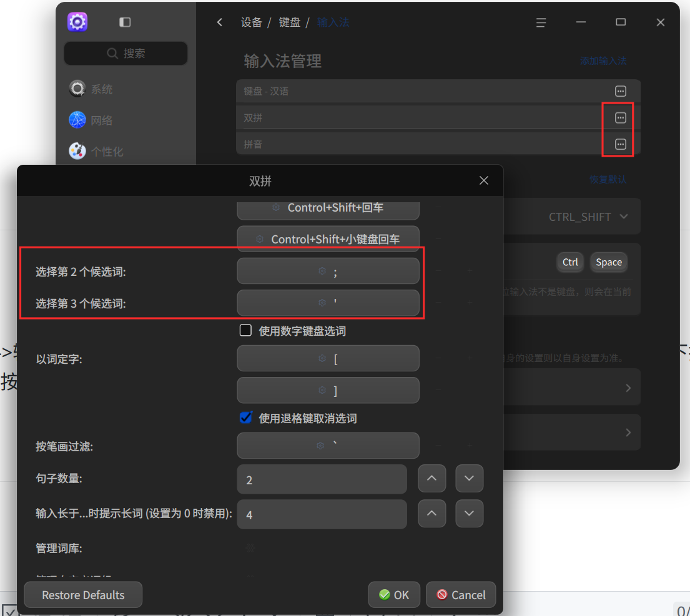Edit the ] key for 以词定字
The width and height of the screenshot is (690, 616).
pyautogui.click(x=328, y=390)
